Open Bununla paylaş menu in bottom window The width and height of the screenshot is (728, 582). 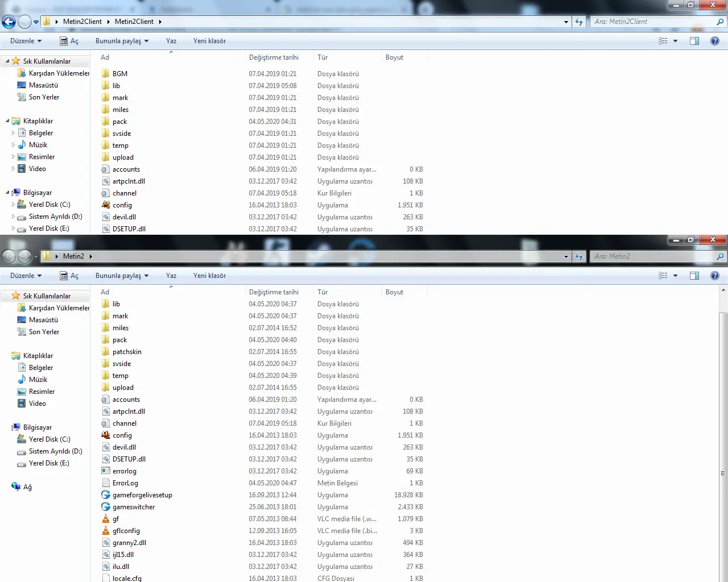[122, 276]
